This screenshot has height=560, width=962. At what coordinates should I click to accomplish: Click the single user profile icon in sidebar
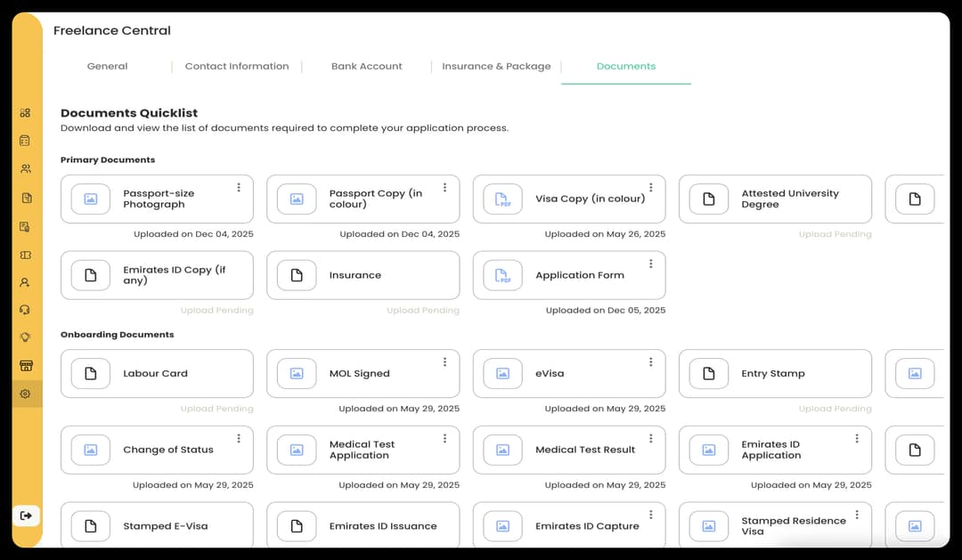(x=25, y=282)
